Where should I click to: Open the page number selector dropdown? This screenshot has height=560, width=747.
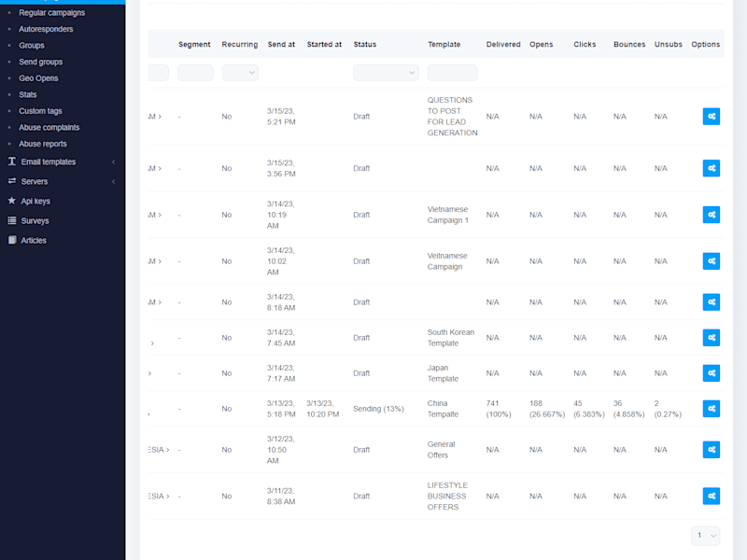click(x=705, y=536)
